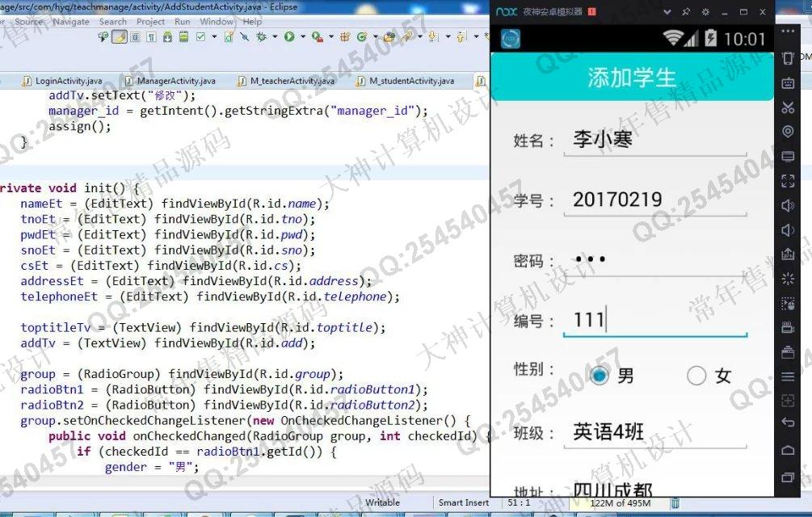Toggle Skip All Breakpoints in toolbar
This screenshot has width=812, height=517.
pyautogui.click(x=245, y=36)
